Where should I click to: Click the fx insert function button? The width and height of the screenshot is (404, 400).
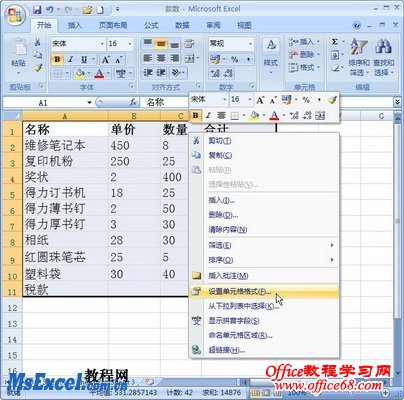tap(133, 103)
